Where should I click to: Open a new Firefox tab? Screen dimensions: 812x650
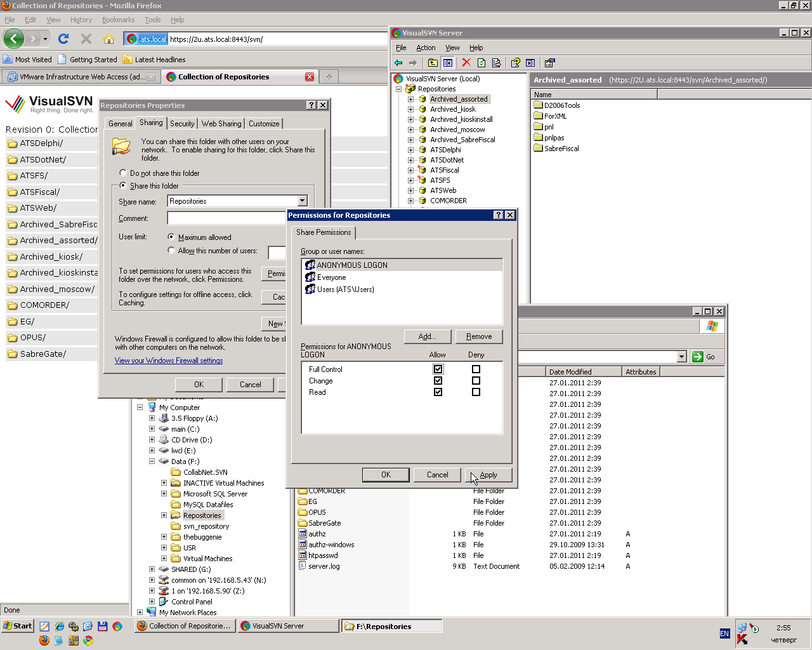pos(329,77)
